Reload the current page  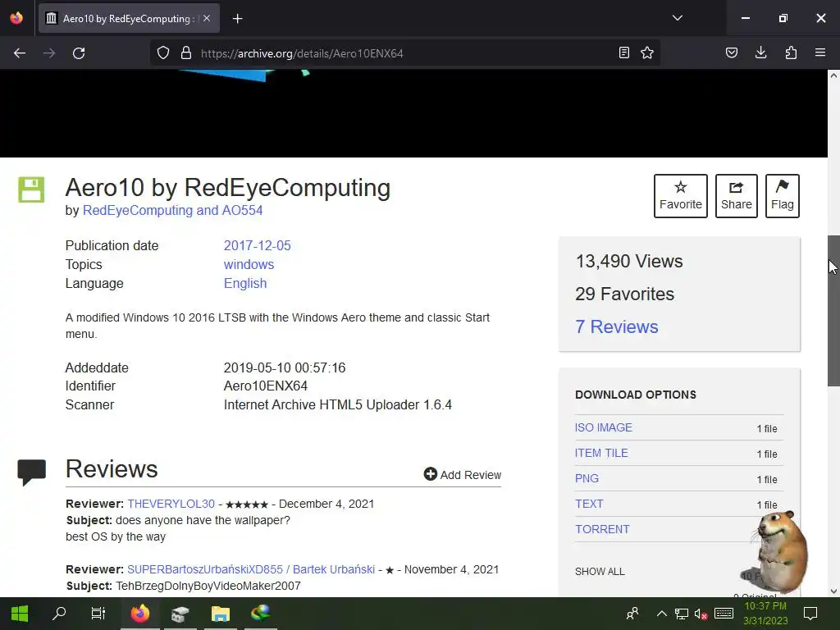coord(79,53)
